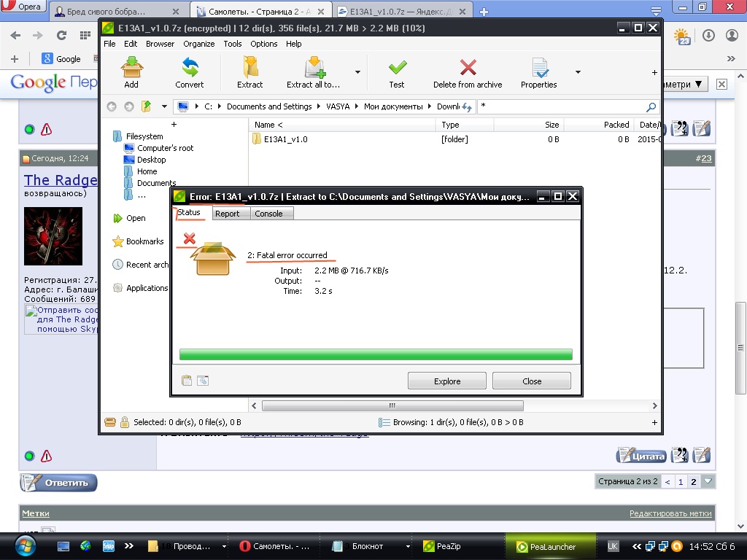Image resolution: width=747 pixels, height=560 pixels.
Task: Click Opera's reload page icon
Action: coord(61,35)
